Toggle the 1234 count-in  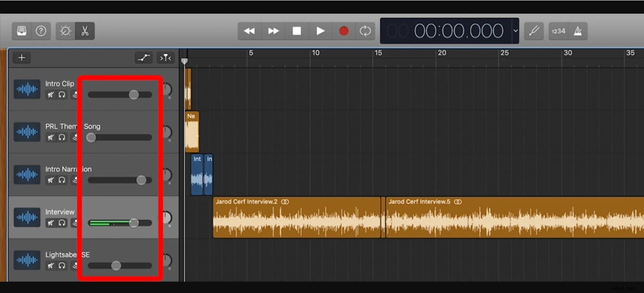[558, 31]
